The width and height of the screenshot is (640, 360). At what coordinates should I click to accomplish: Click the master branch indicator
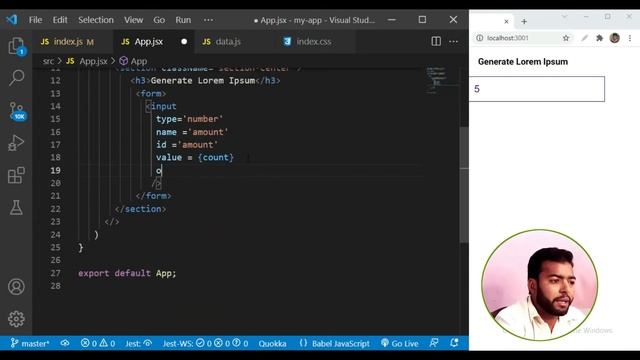click(x=30, y=343)
